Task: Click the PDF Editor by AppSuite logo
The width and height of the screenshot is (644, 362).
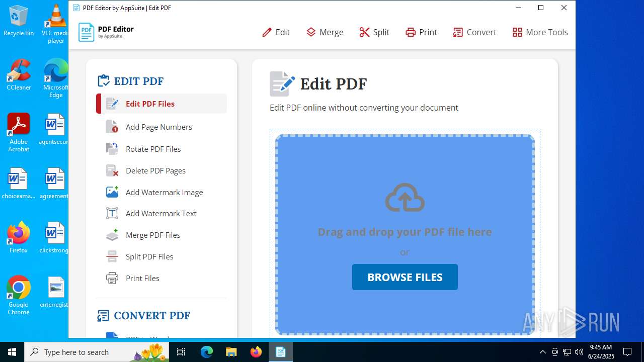Action: coord(106,32)
